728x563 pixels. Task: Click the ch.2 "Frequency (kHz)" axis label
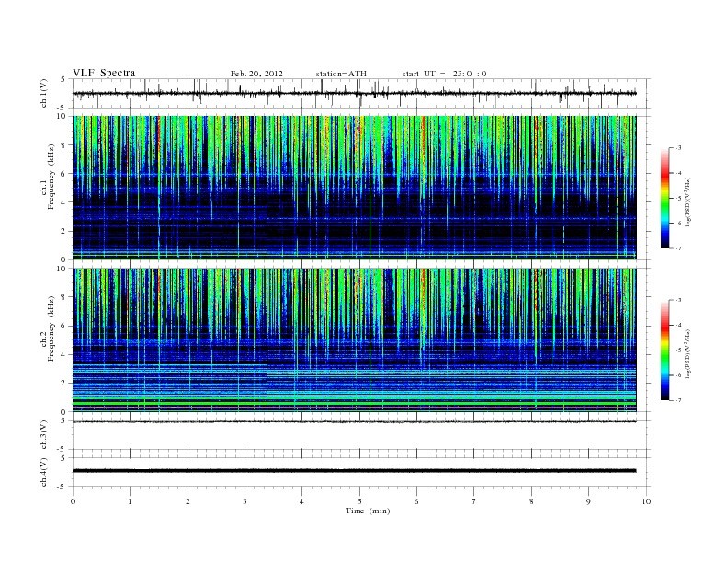[x=51, y=327]
